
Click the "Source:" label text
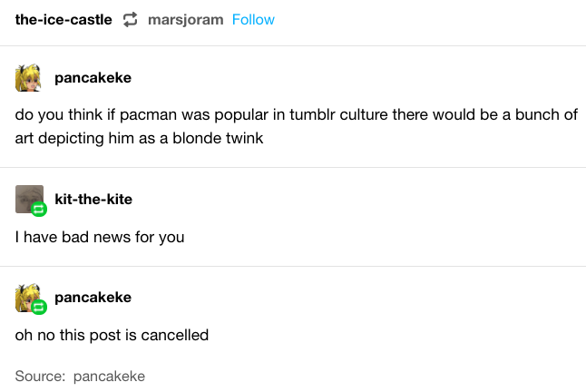40,376
